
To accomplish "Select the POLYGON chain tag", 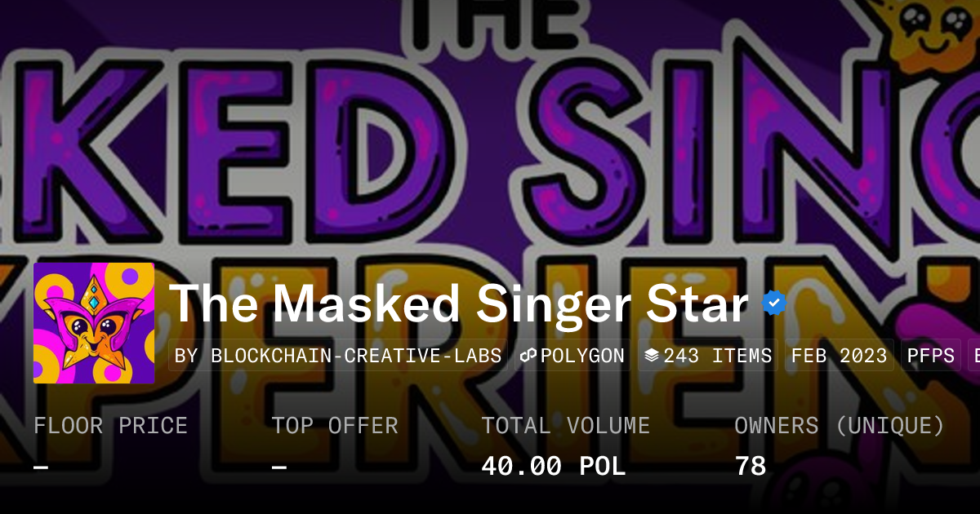I will pyautogui.click(x=572, y=356).
